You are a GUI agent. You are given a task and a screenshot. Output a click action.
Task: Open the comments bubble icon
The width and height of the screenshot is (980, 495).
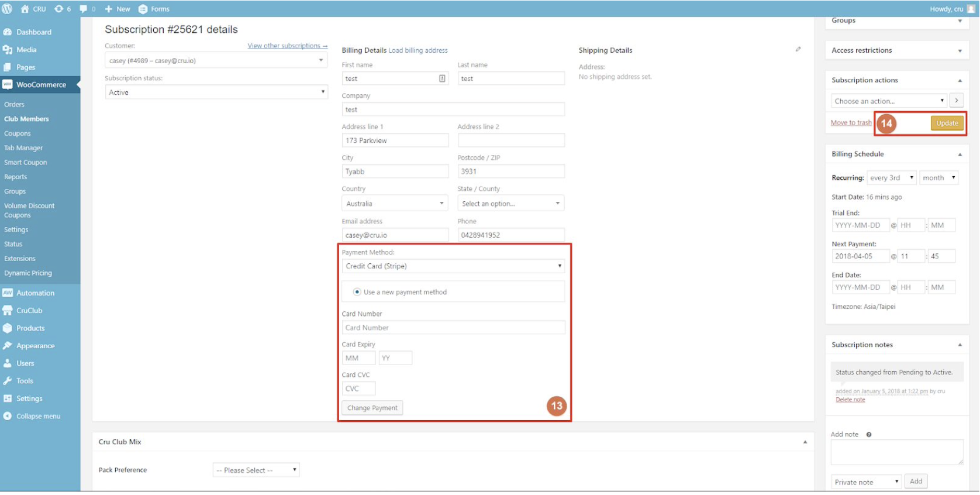point(83,9)
